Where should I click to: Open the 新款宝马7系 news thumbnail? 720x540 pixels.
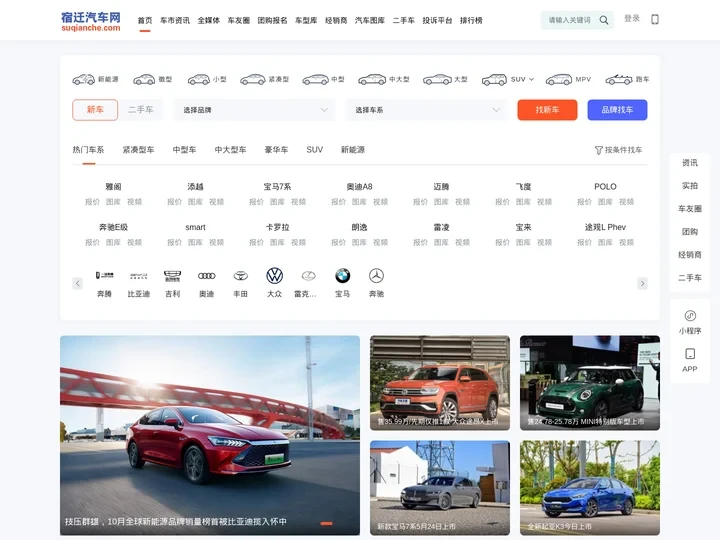point(440,488)
